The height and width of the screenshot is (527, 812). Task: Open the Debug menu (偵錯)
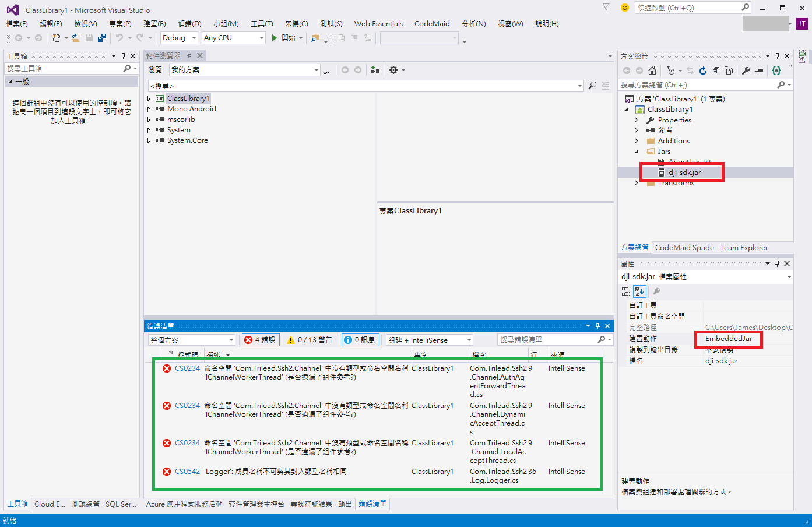pos(189,24)
